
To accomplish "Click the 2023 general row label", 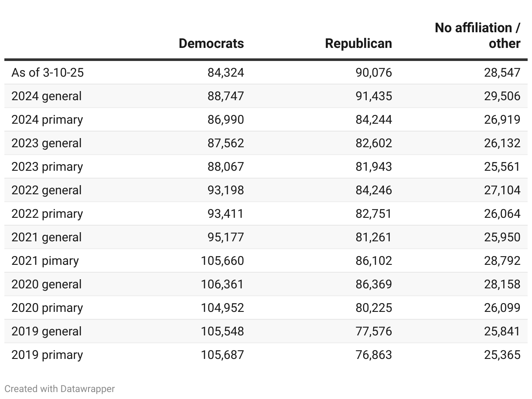I will (x=46, y=143).
